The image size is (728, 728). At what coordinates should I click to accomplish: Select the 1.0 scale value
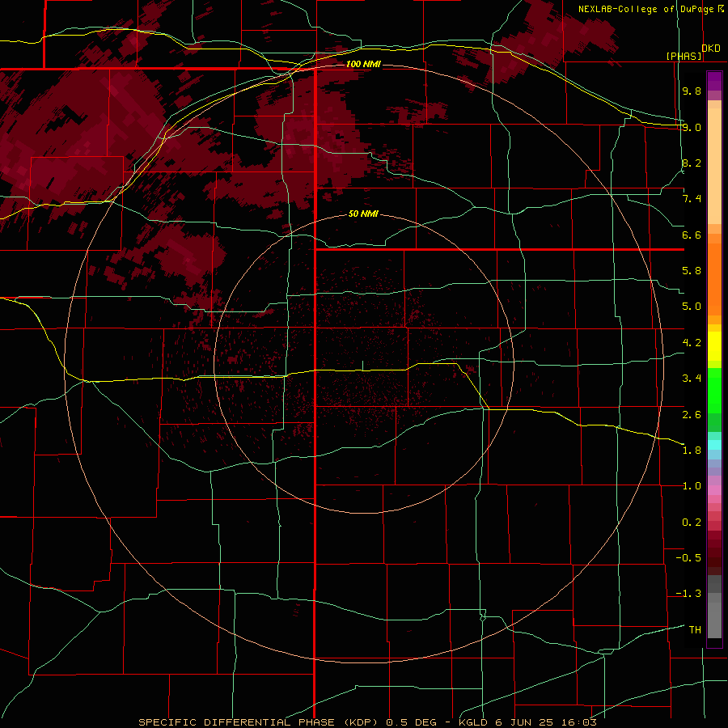pos(692,486)
